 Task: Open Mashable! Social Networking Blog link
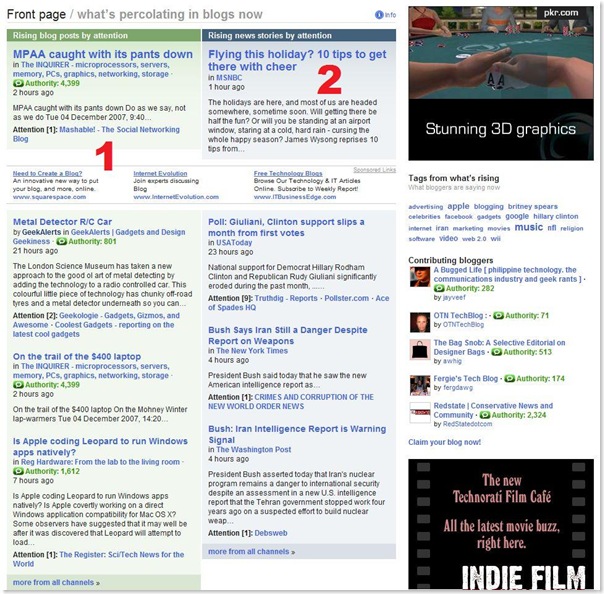[x=96, y=134]
